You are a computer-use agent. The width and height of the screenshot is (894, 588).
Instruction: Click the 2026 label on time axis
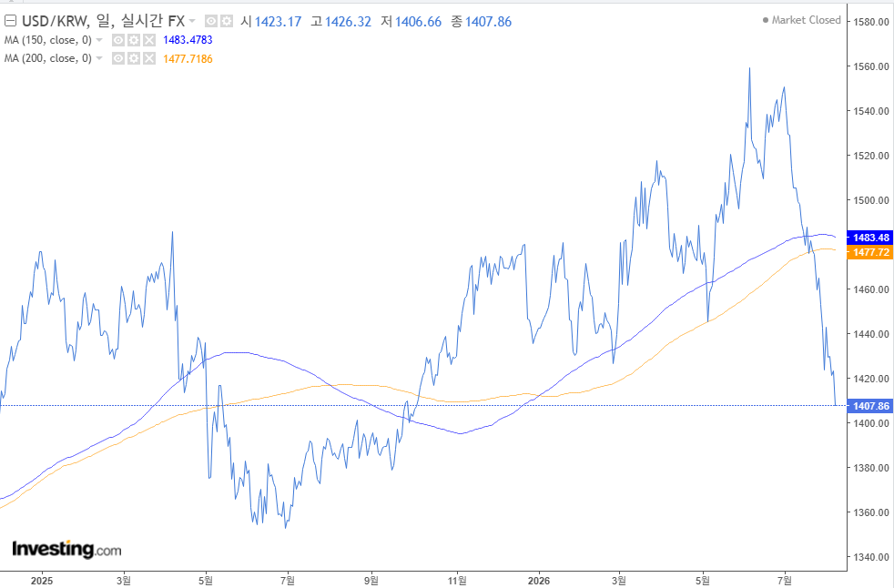[x=539, y=581]
